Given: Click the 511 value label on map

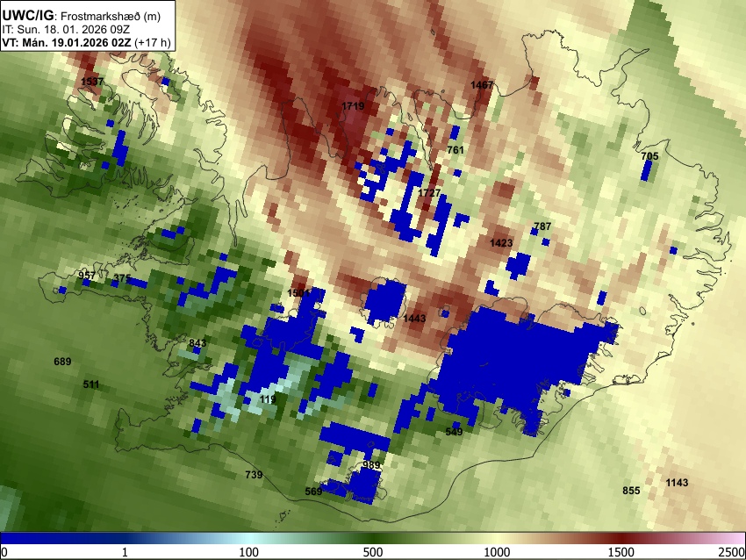Looking at the screenshot, I should [91, 384].
